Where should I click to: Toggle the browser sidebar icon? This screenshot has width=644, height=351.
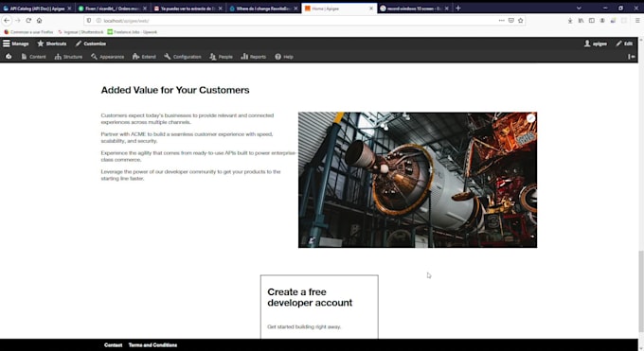[x=591, y=21]
